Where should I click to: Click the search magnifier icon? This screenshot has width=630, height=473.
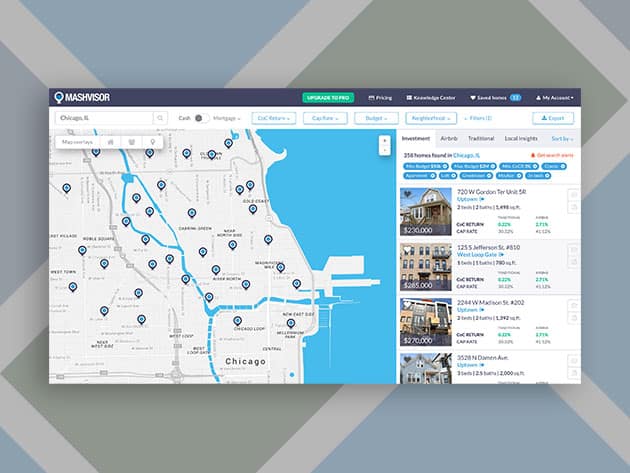[x=160, y=118]
